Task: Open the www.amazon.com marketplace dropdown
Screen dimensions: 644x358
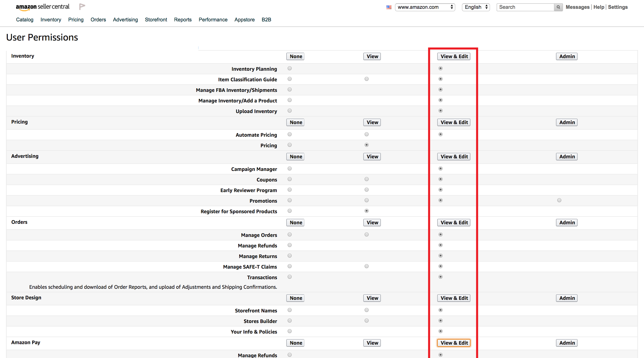Action: click(x=425, y=7)
